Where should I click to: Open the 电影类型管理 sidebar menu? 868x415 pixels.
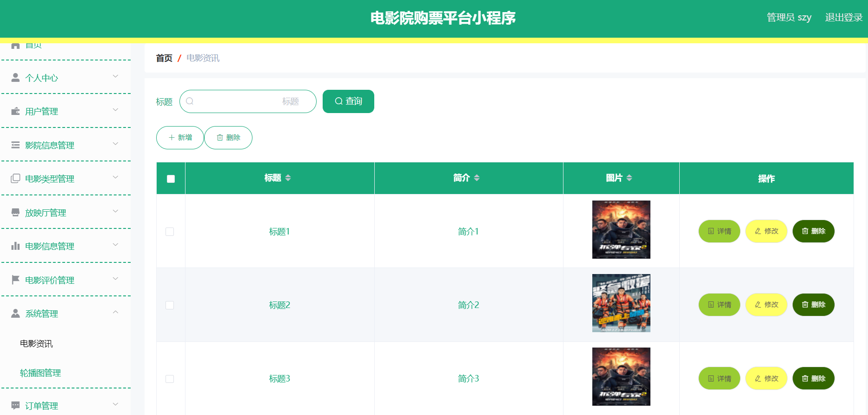(66, 179)
